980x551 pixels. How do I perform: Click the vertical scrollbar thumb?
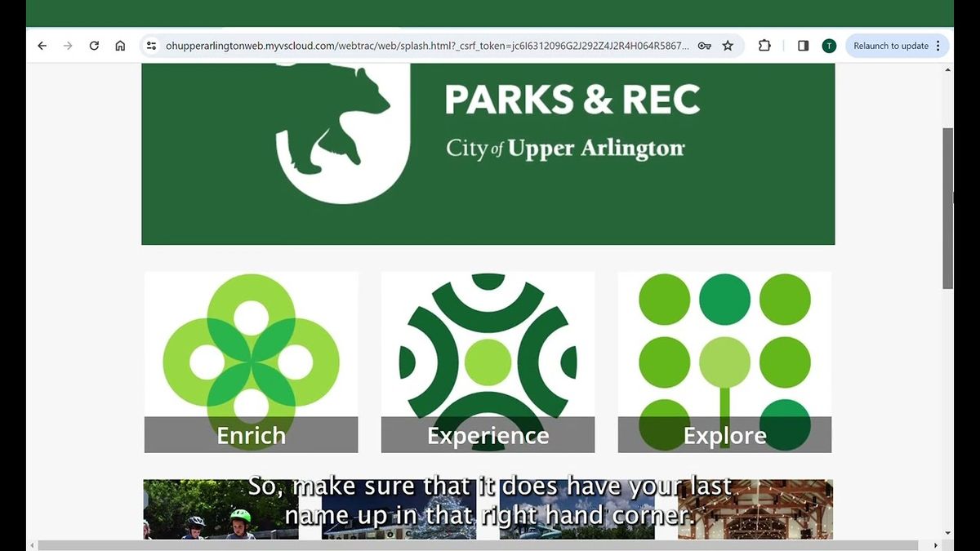[x=947, y=208]
